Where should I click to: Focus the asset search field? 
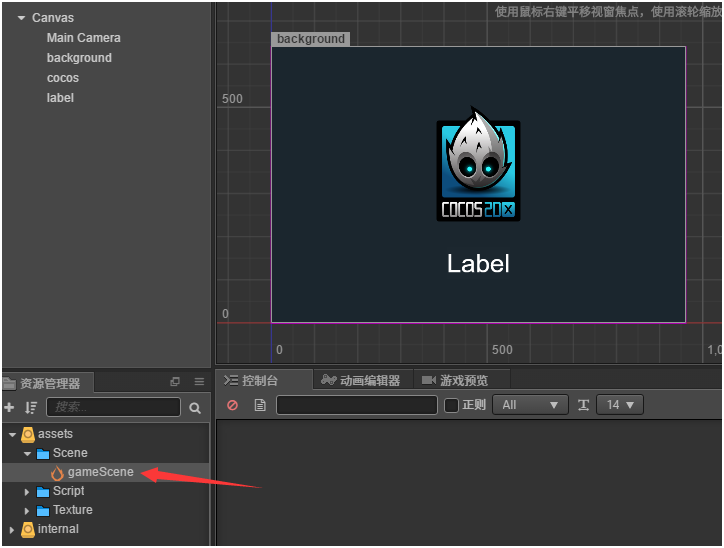(x=113, y=407)
